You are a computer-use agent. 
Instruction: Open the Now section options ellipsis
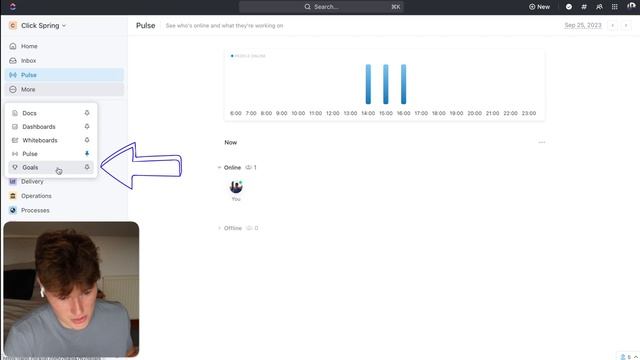pos(542,142)
